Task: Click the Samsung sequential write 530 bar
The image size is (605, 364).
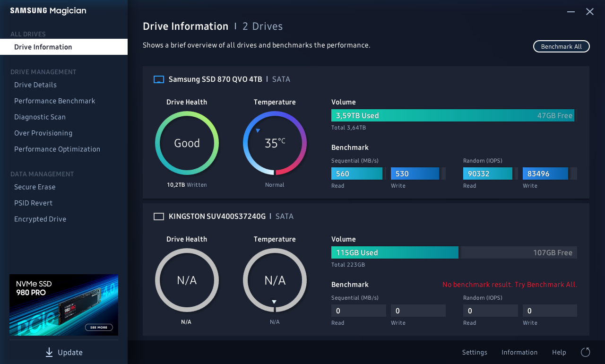Action: (418, 173)
